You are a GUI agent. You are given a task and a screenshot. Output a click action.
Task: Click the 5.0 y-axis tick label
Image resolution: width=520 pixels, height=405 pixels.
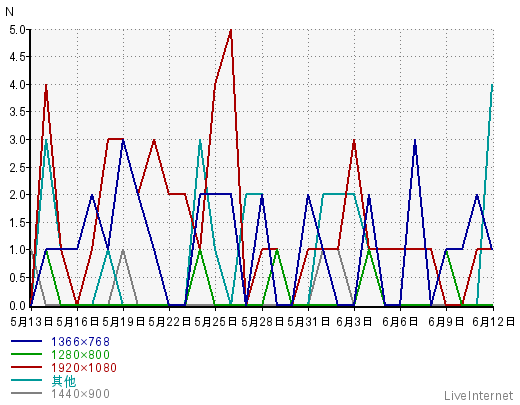coord(17,30)
